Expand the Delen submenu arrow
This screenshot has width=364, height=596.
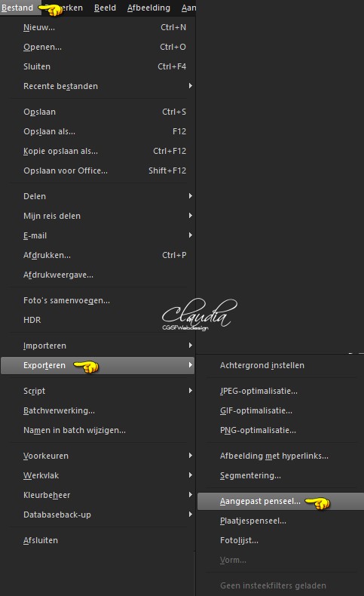pyautogui.click(x=191, y=195)
